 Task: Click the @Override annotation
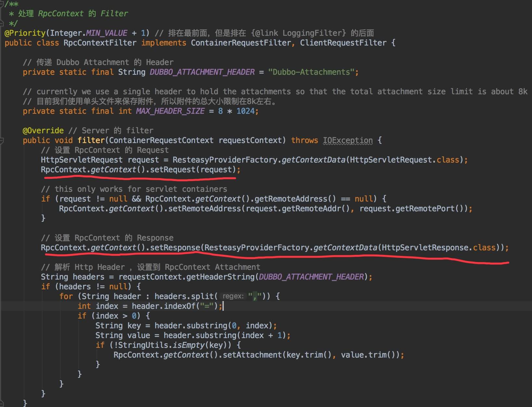point(43,131)
